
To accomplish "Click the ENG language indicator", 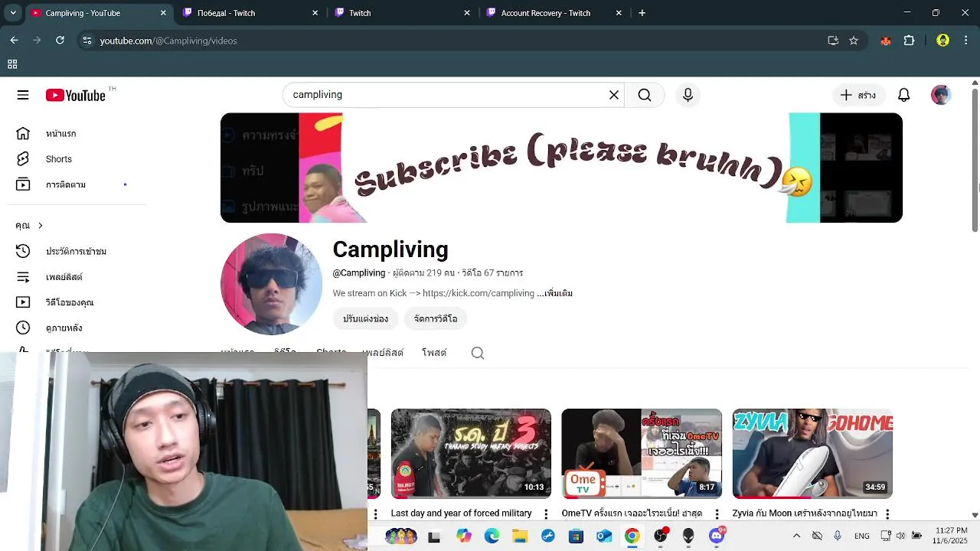I will tap(861, 536).
